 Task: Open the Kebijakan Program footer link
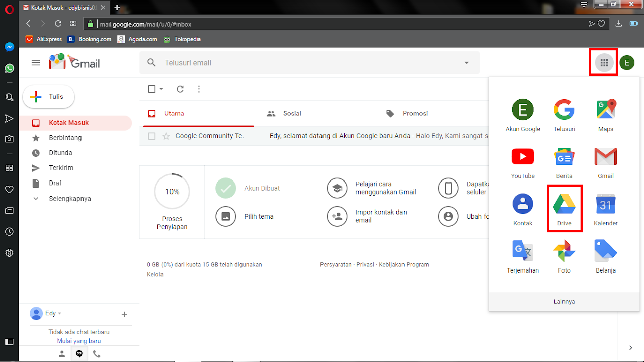(x=404, y=264)
